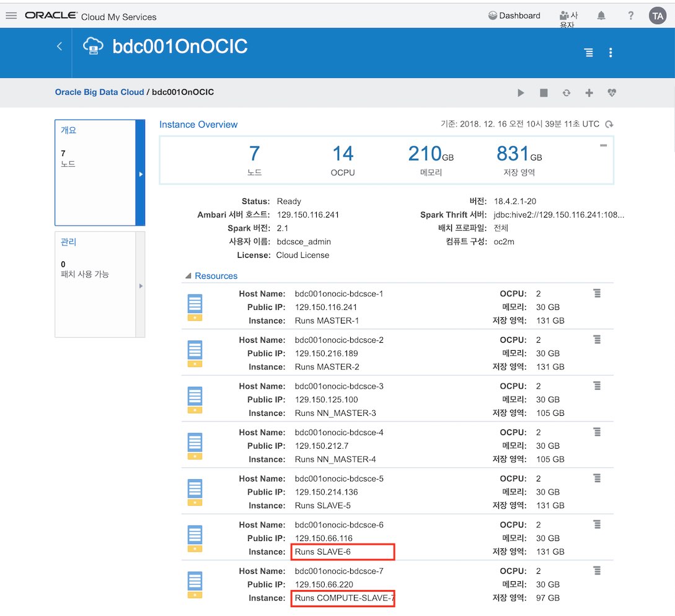Collapse the overview summary panel
675x616 pixels.
tap(604, 146)
